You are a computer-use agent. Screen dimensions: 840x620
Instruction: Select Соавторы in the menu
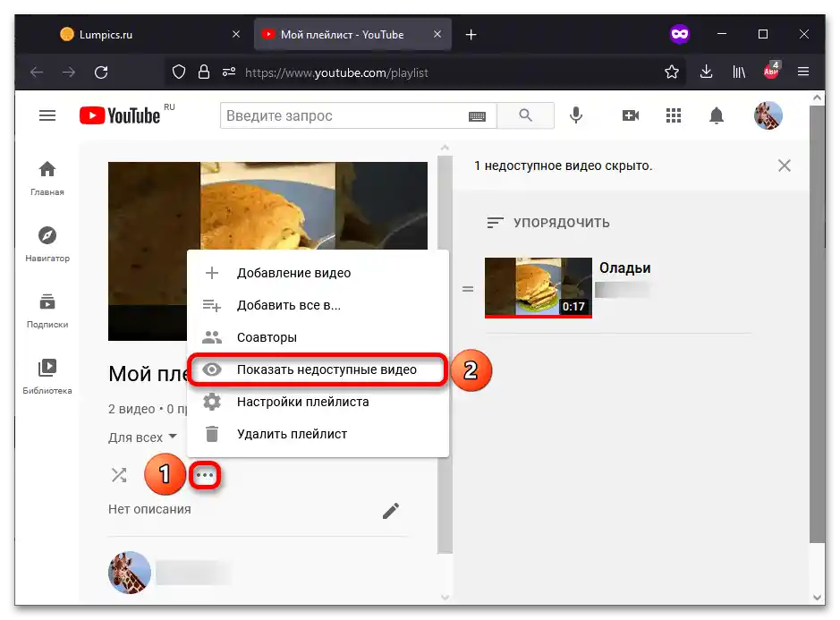(x=318, y=337)
